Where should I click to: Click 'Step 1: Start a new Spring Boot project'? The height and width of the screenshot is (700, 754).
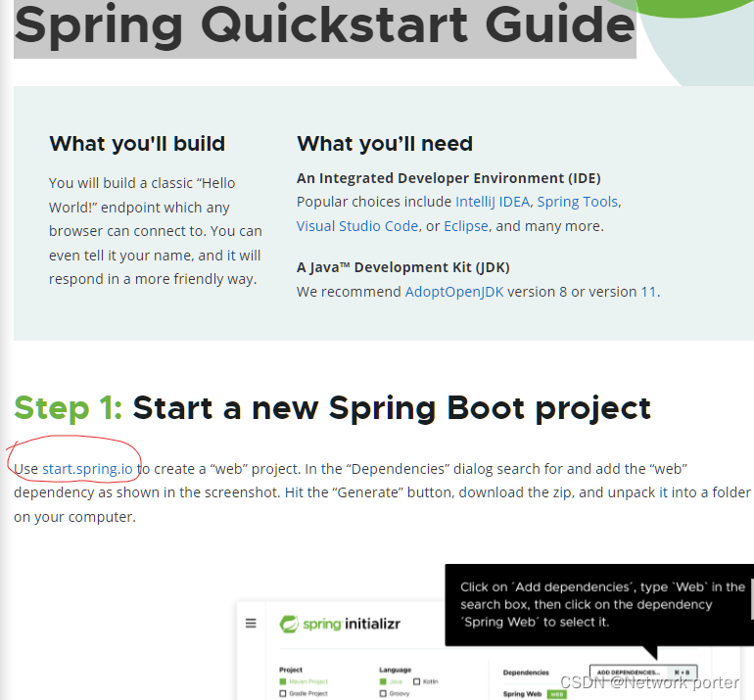click(x=332, y=408)
